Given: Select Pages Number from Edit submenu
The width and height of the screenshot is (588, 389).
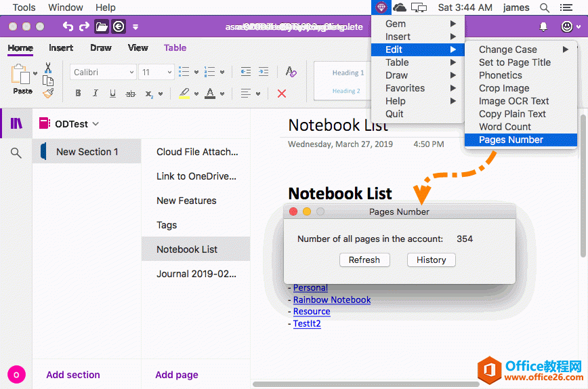Looking at the screenshot, I should pos(511,140).
